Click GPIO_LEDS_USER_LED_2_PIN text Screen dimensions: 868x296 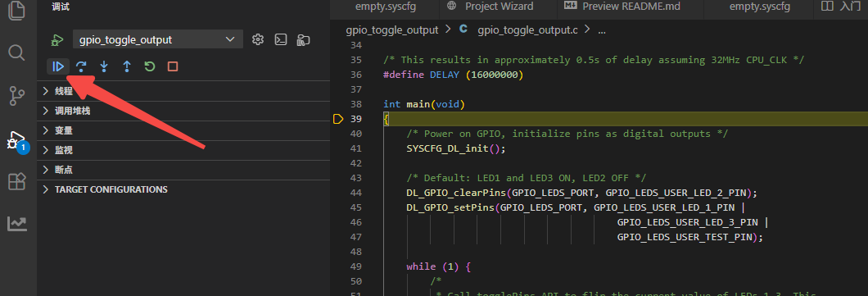pos(676,193)
